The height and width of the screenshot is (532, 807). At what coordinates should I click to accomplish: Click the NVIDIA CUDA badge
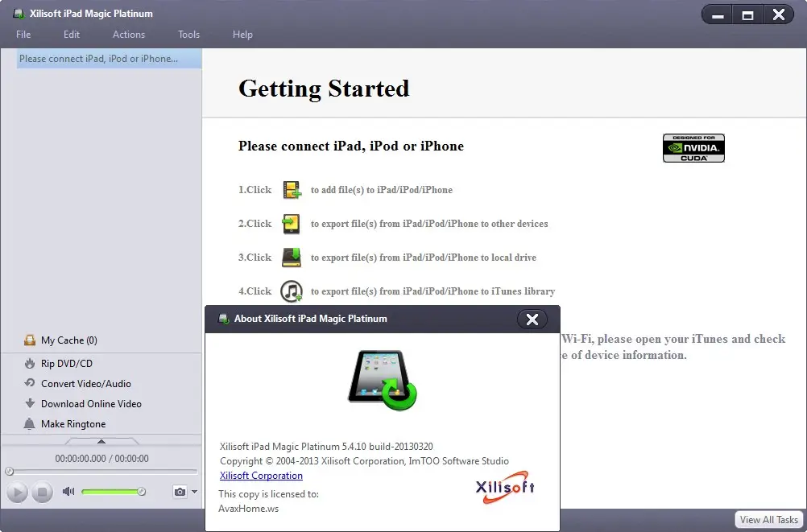(693, 148)
